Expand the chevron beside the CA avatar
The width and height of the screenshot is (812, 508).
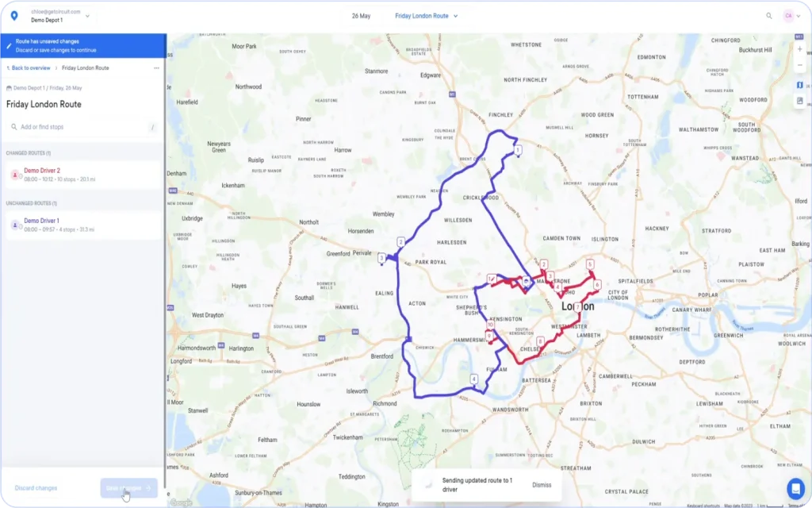tap(799, 16)
